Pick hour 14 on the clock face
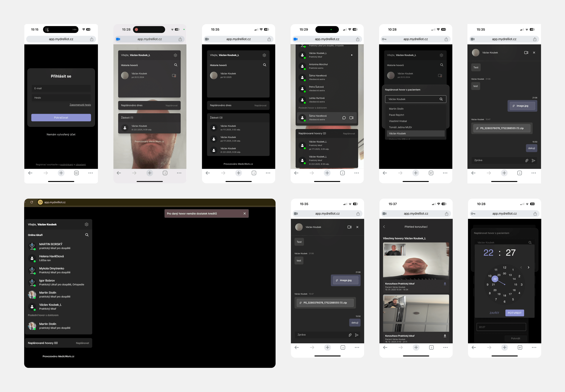Viewport: 565px width, 392px height. click(x=514, y=279)
